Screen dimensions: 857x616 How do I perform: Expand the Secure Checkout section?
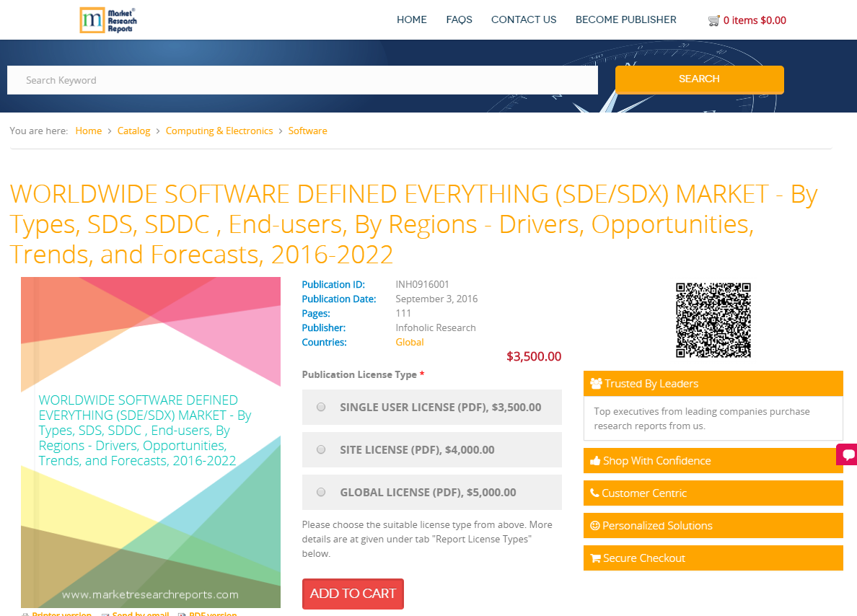713,558
